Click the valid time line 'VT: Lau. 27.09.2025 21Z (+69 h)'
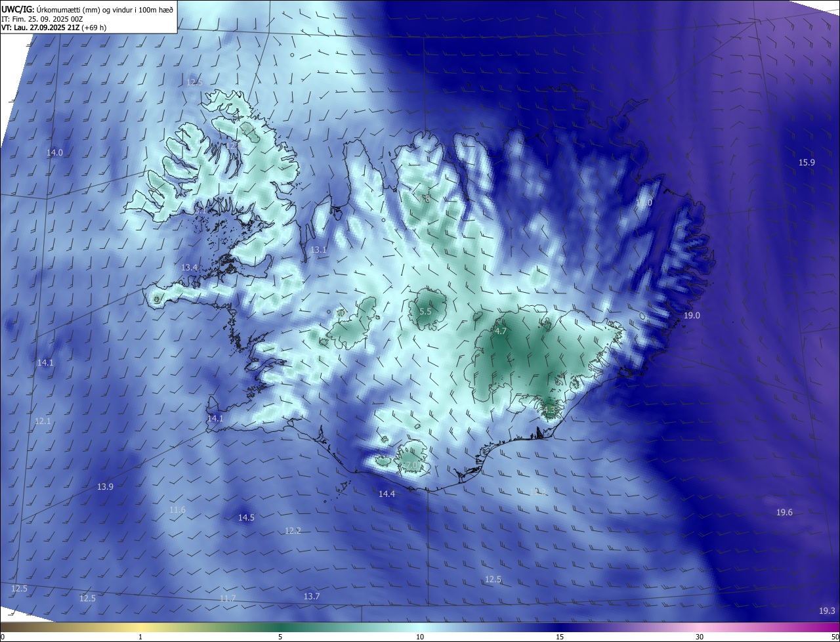Viewport: 840px width, 642px height. (x=54, y=28)
